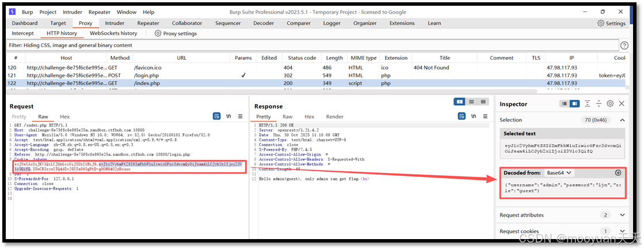Switch to Collaborator tab
The image size is (644, 250).
pos(187,24)
